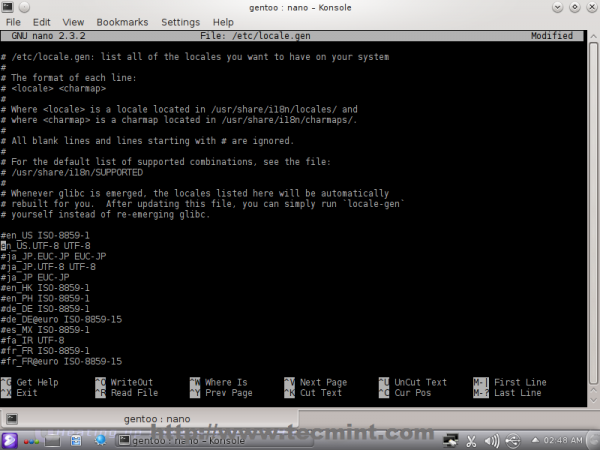
Task: Maximize the Konsole window
Action: click(x=574, y=7)
